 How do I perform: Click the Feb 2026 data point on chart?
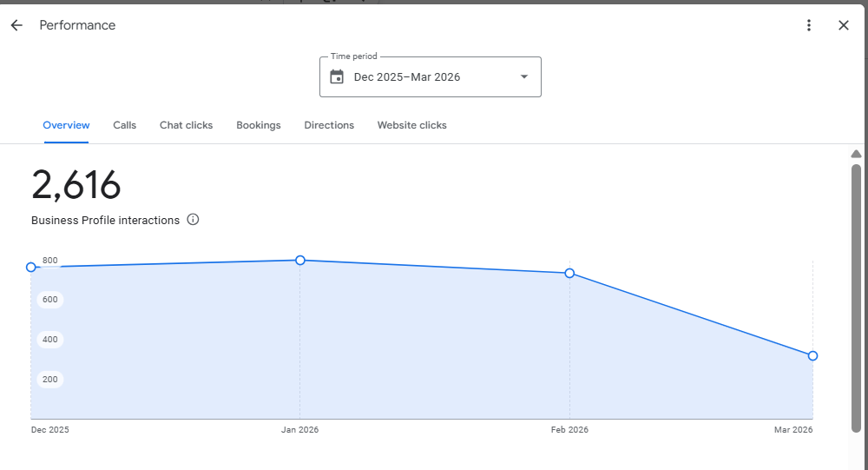[x=569, y=274]
